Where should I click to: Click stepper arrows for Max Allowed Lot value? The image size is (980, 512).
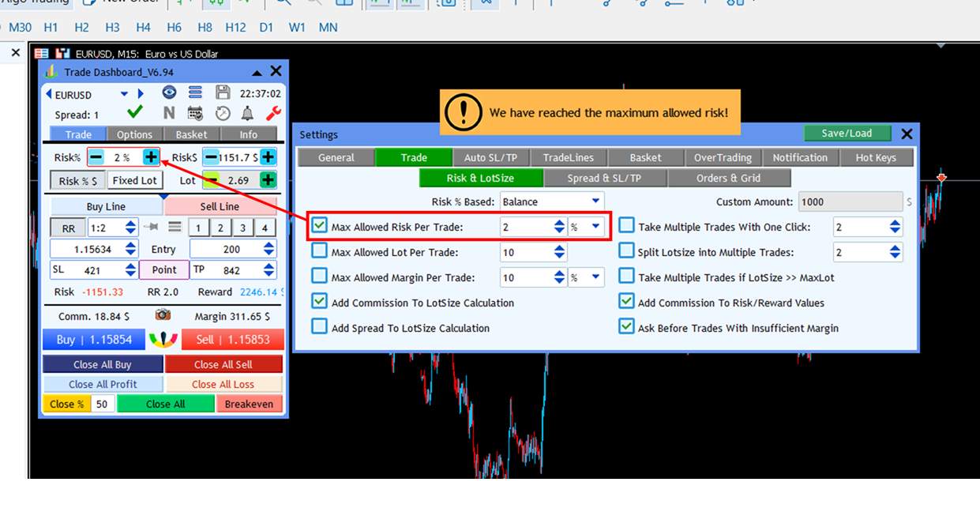(559, 252)
